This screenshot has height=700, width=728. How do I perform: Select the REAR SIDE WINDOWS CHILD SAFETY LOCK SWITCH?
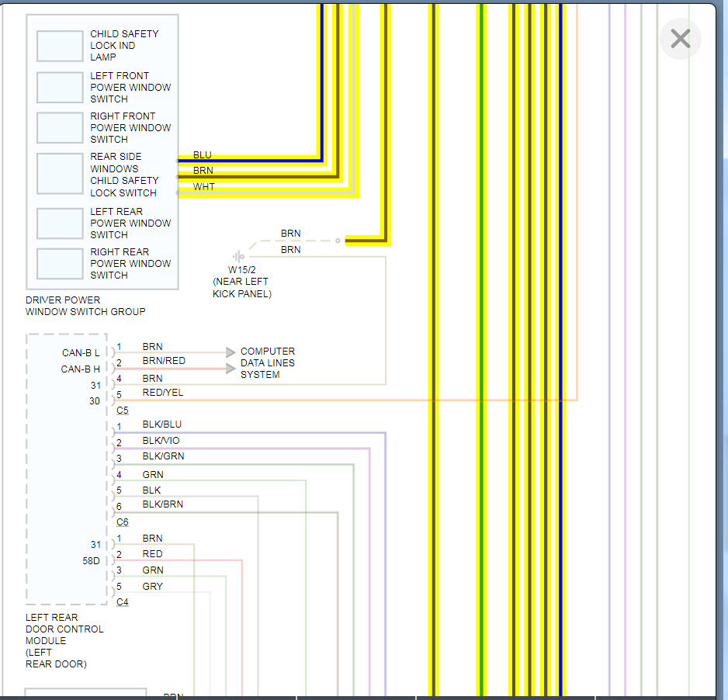pos(60,174)
